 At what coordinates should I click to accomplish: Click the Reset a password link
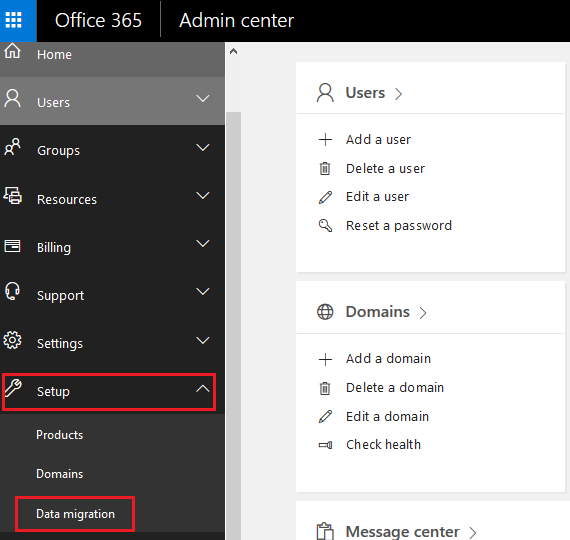point(399,225)
